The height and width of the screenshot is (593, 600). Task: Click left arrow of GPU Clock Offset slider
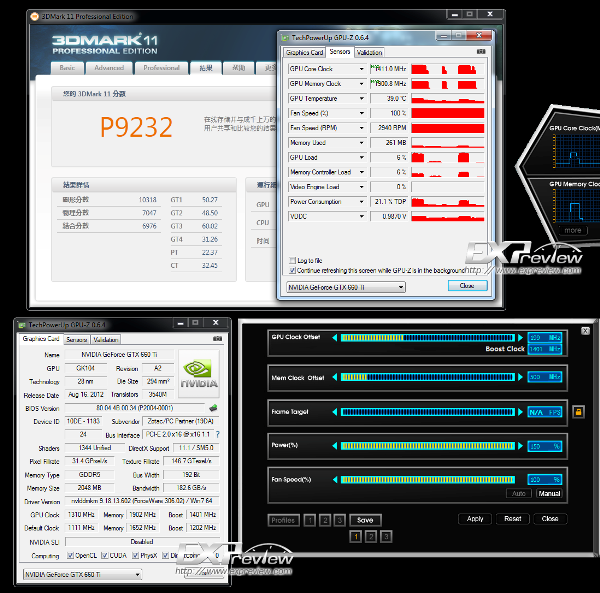[x=335, y=337]
